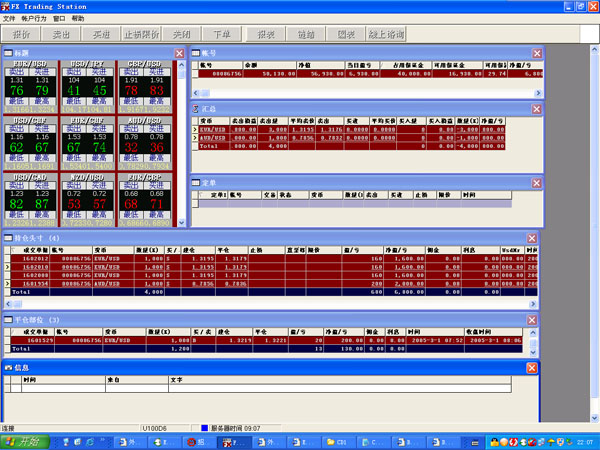Open the 窗口 menu
Viewport: 600px width, 450px height.
[59, 18]
